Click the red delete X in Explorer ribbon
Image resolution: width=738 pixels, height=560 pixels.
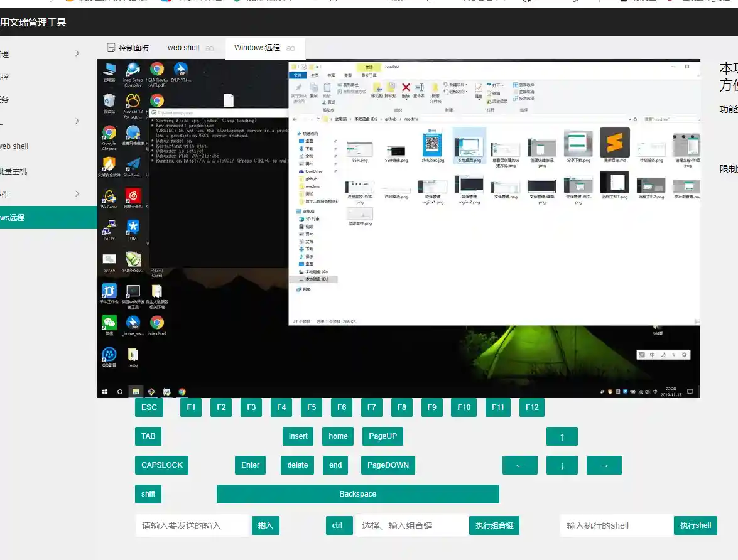click(406, 89)
